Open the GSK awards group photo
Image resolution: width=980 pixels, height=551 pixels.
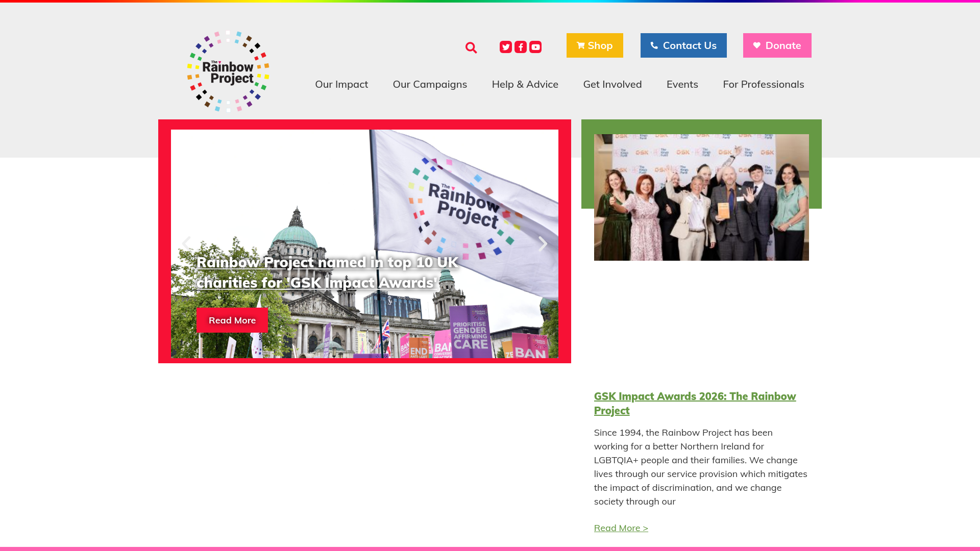[701, 197]
